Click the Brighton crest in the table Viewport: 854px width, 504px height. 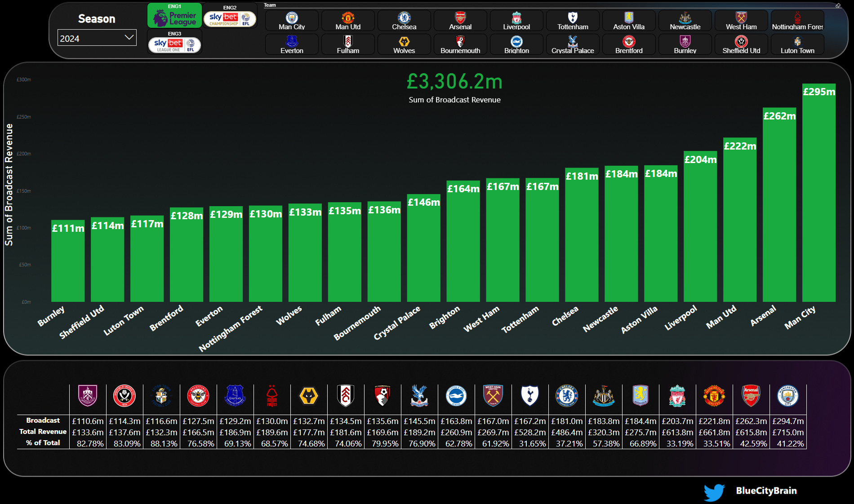[456, 396]
